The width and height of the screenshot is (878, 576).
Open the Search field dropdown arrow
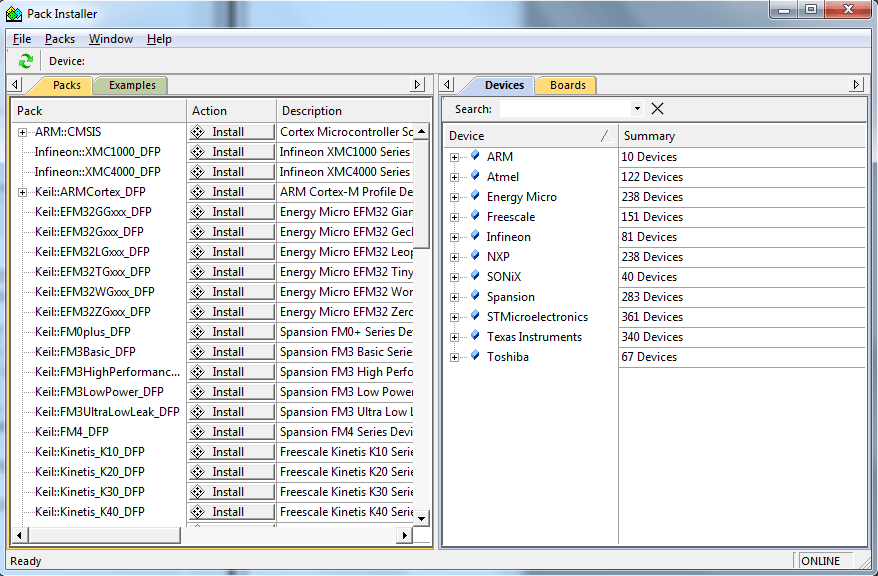637,109
